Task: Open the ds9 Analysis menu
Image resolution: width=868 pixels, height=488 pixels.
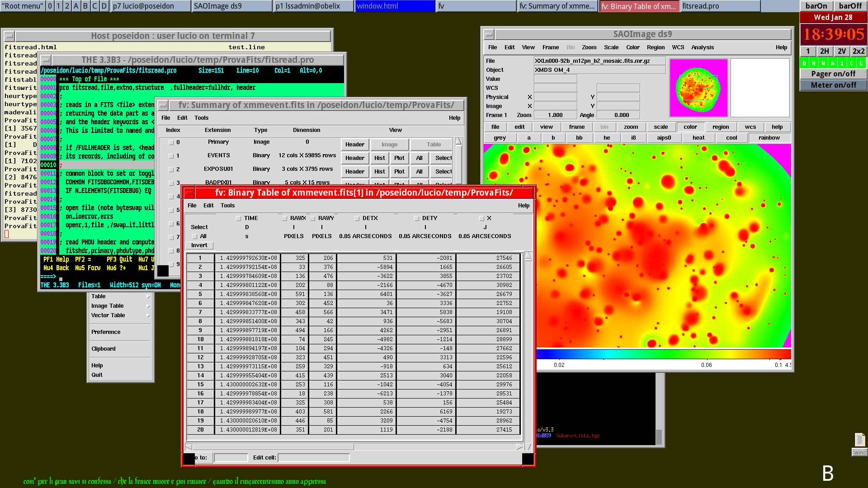Action: tap(702, 47)
